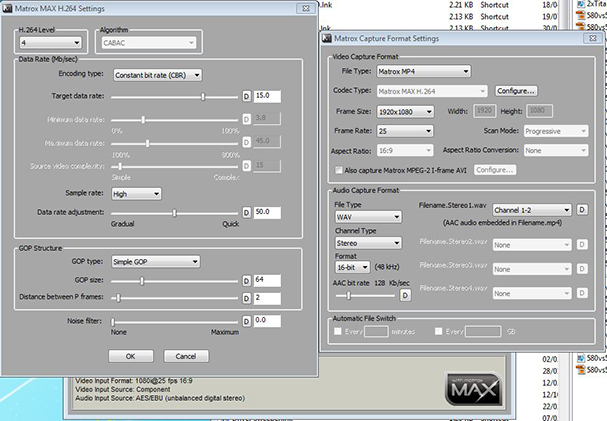This screenshot has width=607, height=421.
Task: Click the Distance between P frames value field
Action: tap(267, 298)
